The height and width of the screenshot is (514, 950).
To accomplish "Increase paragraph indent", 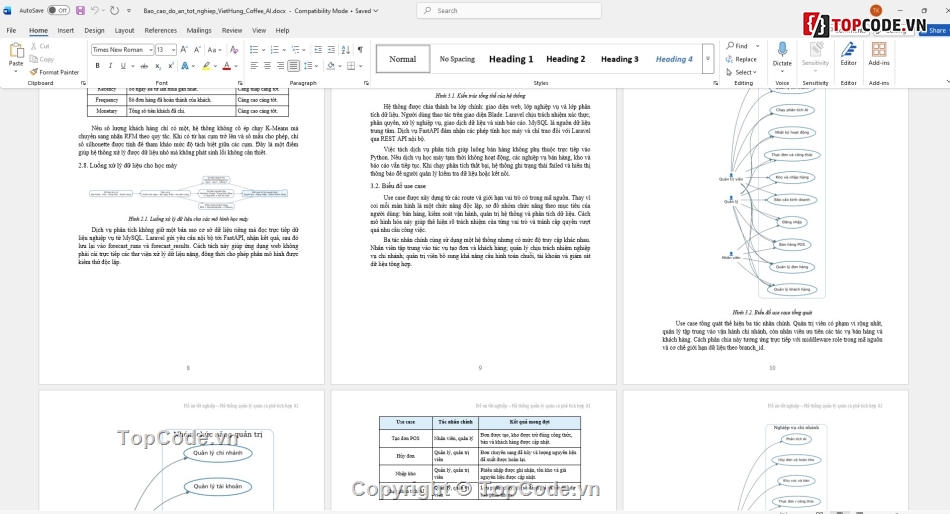I will tap(331, 50).
